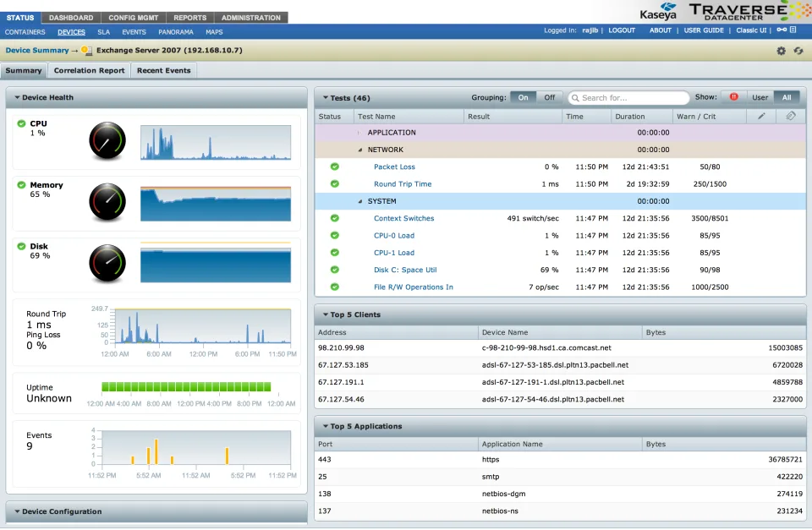Open the REPORTS tab
Screen dimensions: 812x530
(190, 18)
